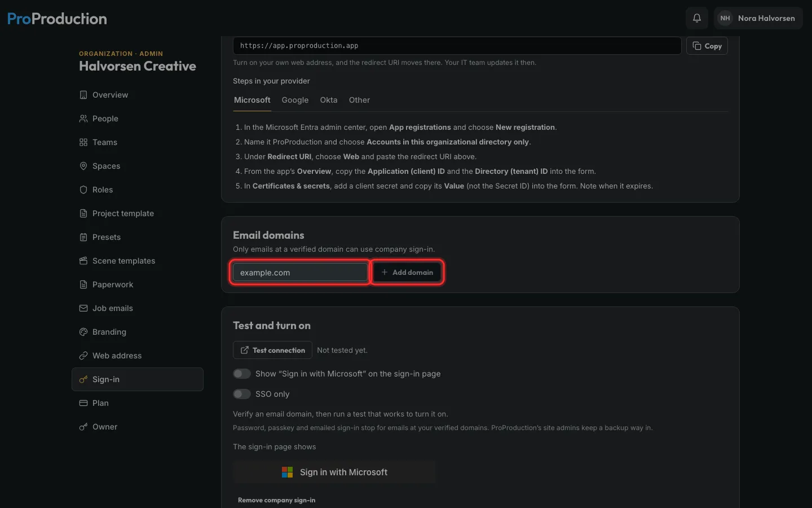This screenshot has width=812, height=508.
Task: Switch to the Google provider tab
Action: [295, 100]
